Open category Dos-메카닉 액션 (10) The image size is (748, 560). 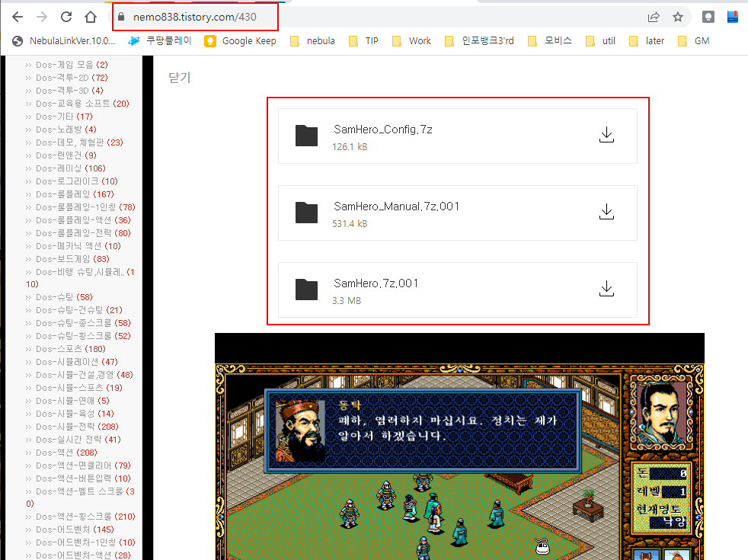78,245
